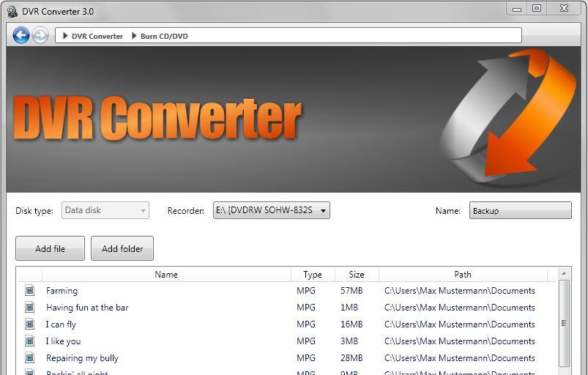Select the Having fun at the bar row

click(287, 308)
